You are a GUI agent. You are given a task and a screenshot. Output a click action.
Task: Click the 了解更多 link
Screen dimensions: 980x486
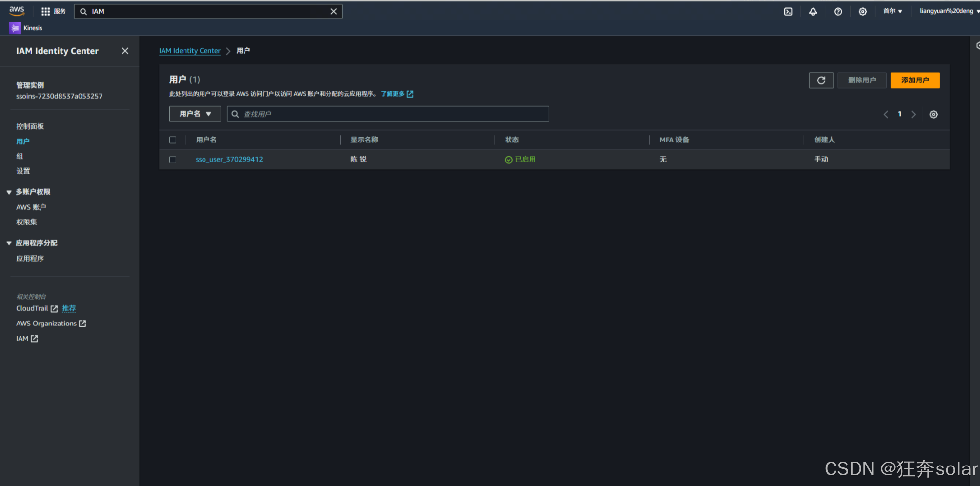click(392, 94)
